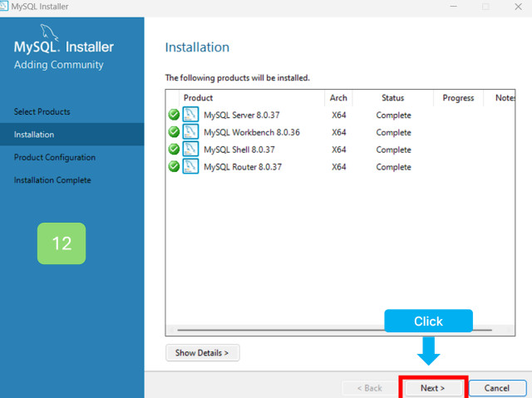The height and width of the screenshot is (398, 532).
Task: Click the green checkmark beside MySQL Router 8.0.37
Action: (174, 166)
